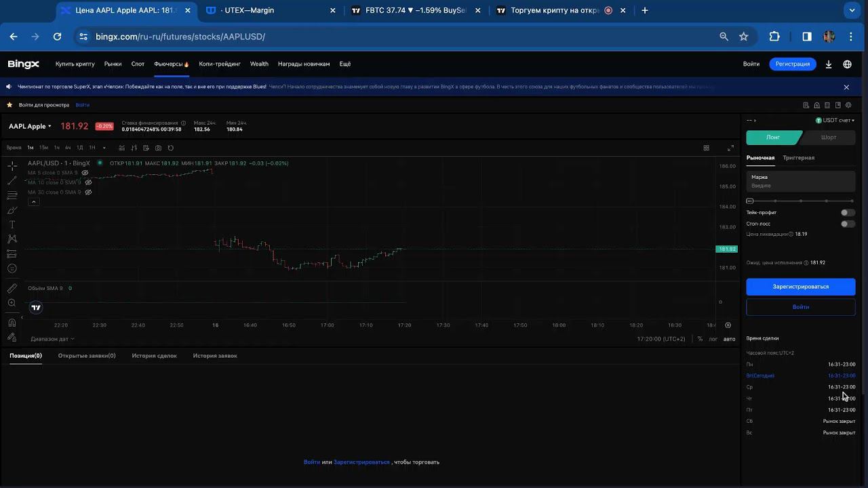Screen dimensions: 868x488
Task: Open the Ещё menu in navigation
Action: [344, 64]
